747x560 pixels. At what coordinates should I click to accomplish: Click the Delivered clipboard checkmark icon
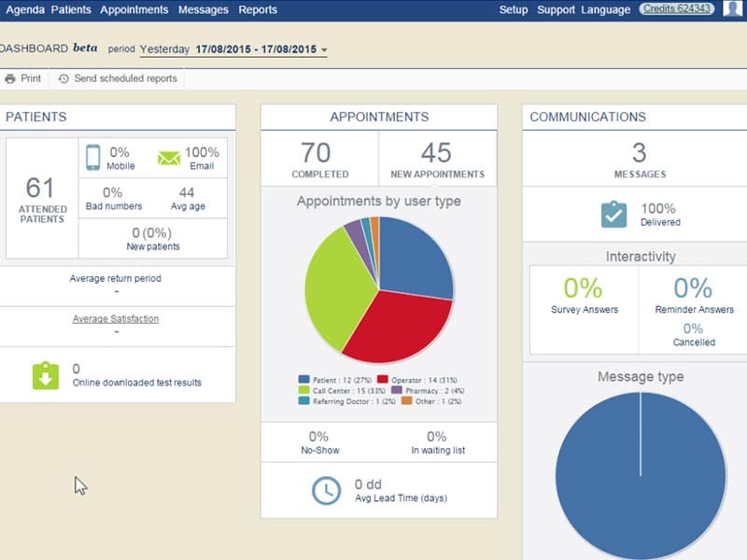(x=614, y=215)
